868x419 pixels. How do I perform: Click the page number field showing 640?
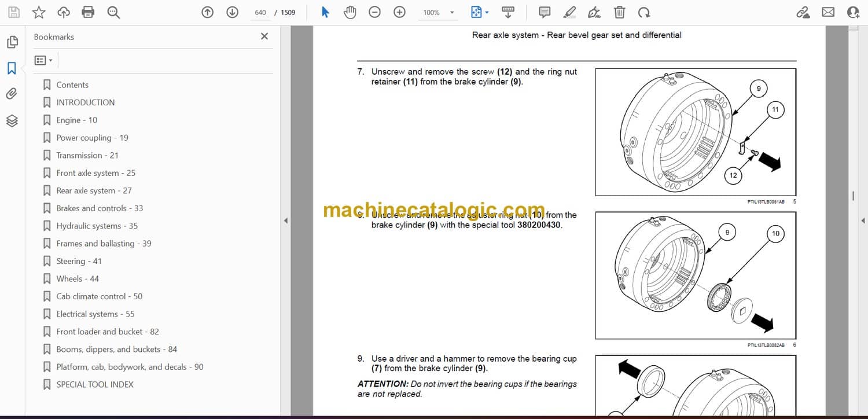(260, 12)
